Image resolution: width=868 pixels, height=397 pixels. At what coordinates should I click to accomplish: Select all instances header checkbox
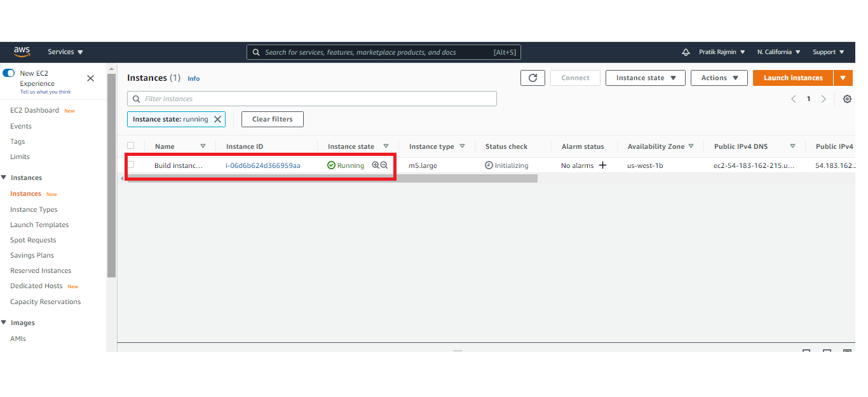[131, 146]
